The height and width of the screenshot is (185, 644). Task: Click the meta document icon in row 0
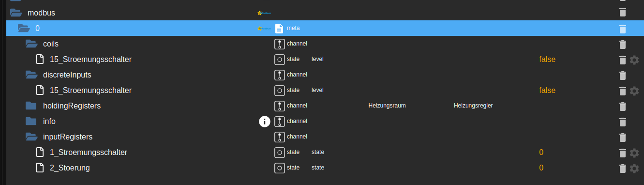click(x=279, y=28)
